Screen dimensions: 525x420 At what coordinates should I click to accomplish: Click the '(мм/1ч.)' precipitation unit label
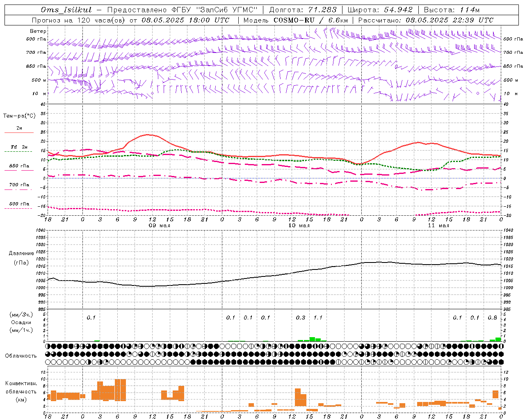click(21, 330)
